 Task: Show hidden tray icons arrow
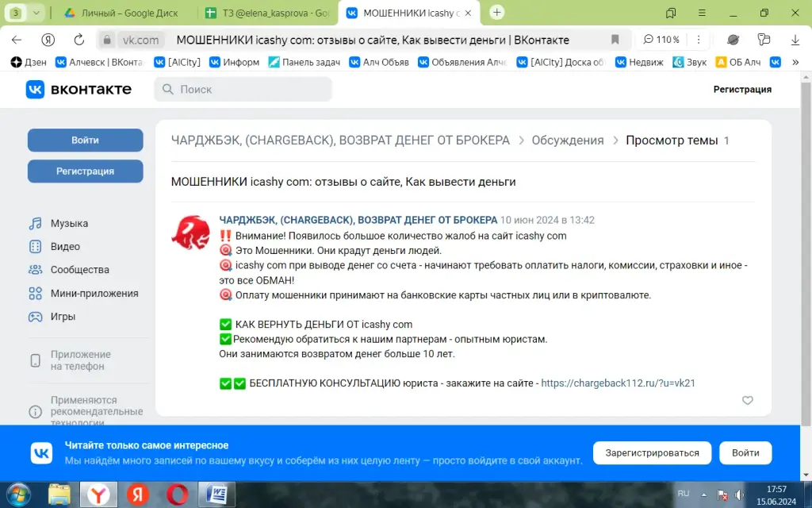coord(704,495)
